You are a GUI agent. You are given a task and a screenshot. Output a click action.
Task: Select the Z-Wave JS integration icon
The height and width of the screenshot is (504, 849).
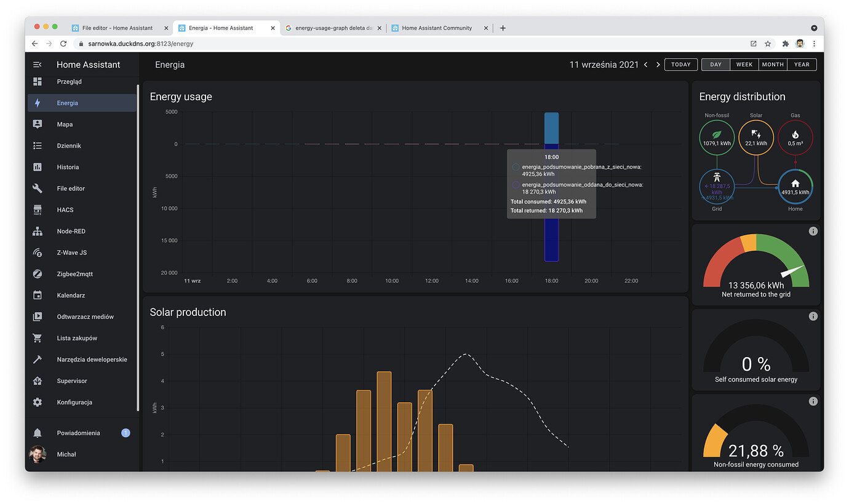37,252
